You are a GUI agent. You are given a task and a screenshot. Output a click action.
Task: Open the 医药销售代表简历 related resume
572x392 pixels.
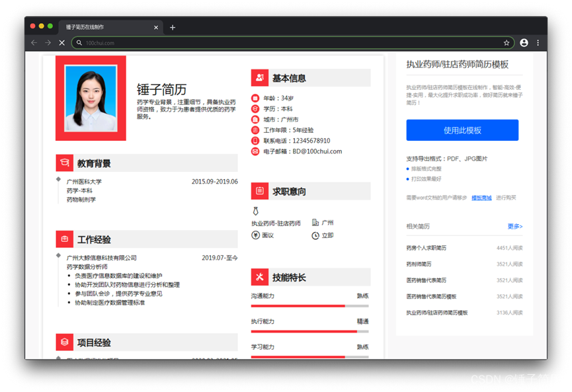[x=426, y=280]
